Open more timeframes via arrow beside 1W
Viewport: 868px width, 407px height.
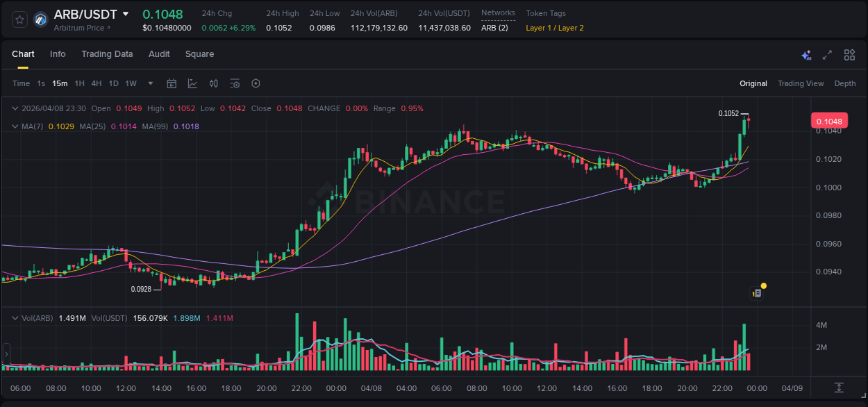(150, 83)
